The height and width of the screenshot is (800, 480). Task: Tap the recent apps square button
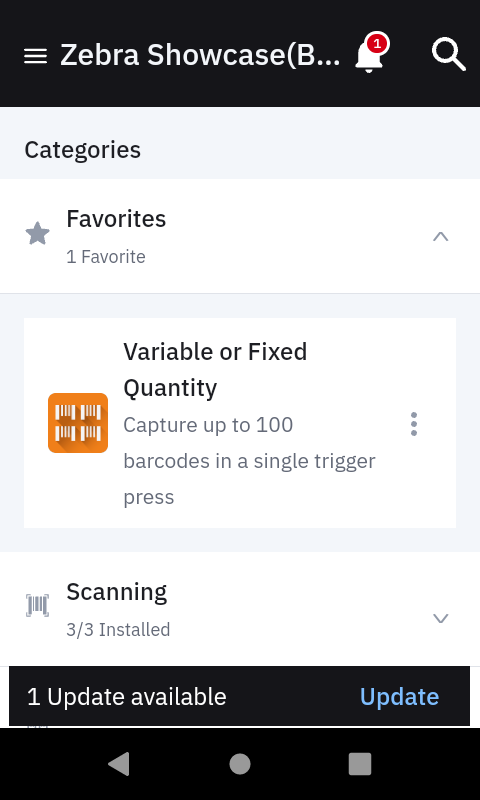click(360, 764)
